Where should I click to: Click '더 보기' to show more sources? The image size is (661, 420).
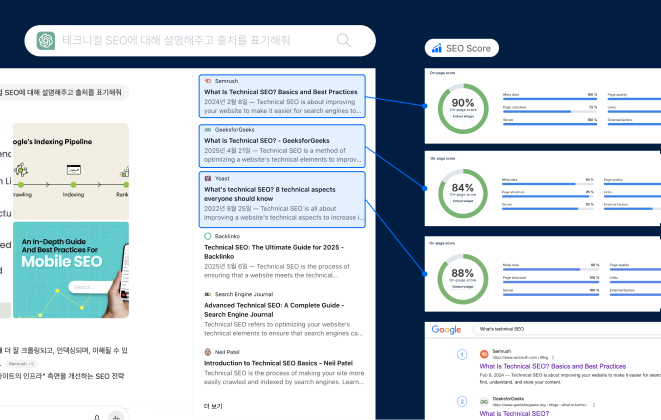213,406
